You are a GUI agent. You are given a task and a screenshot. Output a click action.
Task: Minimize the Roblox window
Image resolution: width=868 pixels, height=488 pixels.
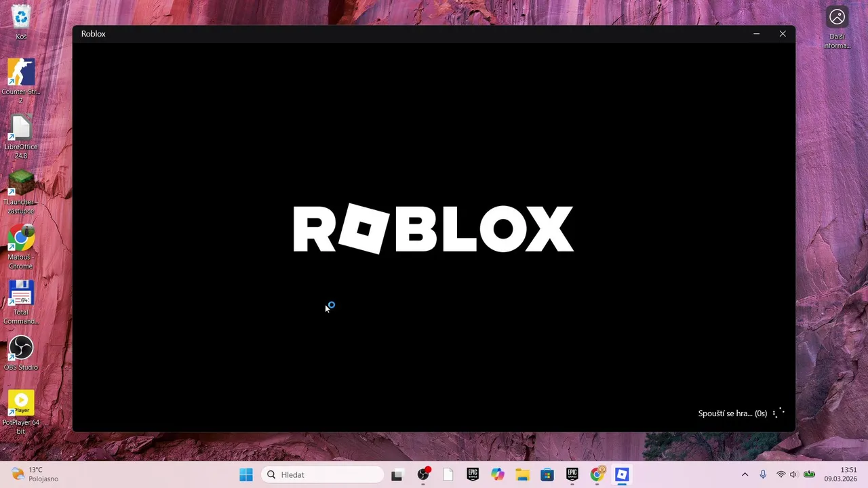click(757, 34)
